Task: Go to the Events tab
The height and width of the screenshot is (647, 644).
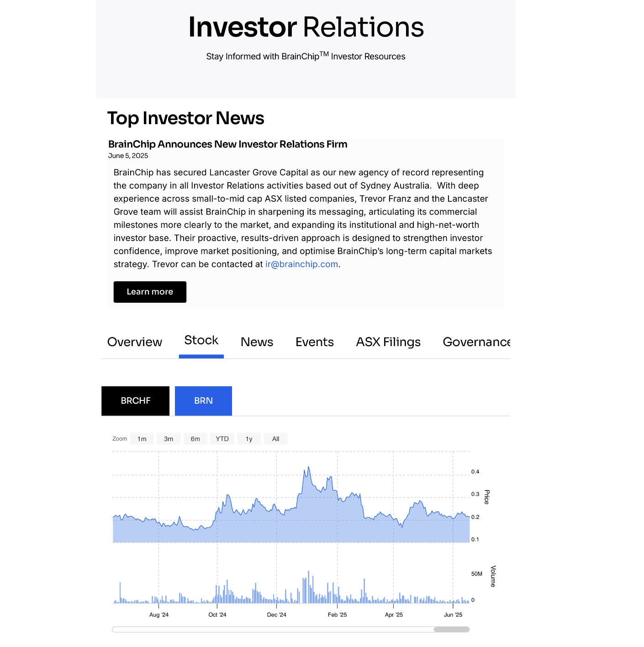Action: click(x=314, y=342)
